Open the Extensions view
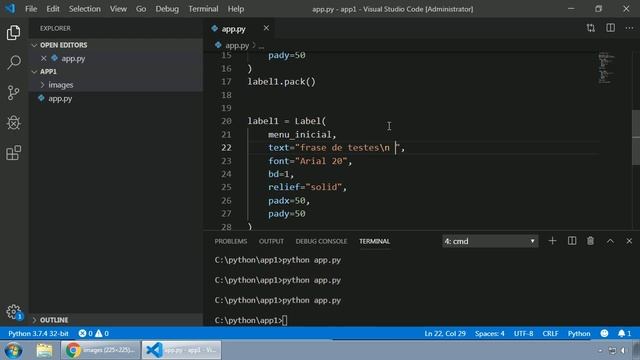Image resolution: width=640 pixels, height=360 pixels. pos(13,153)
